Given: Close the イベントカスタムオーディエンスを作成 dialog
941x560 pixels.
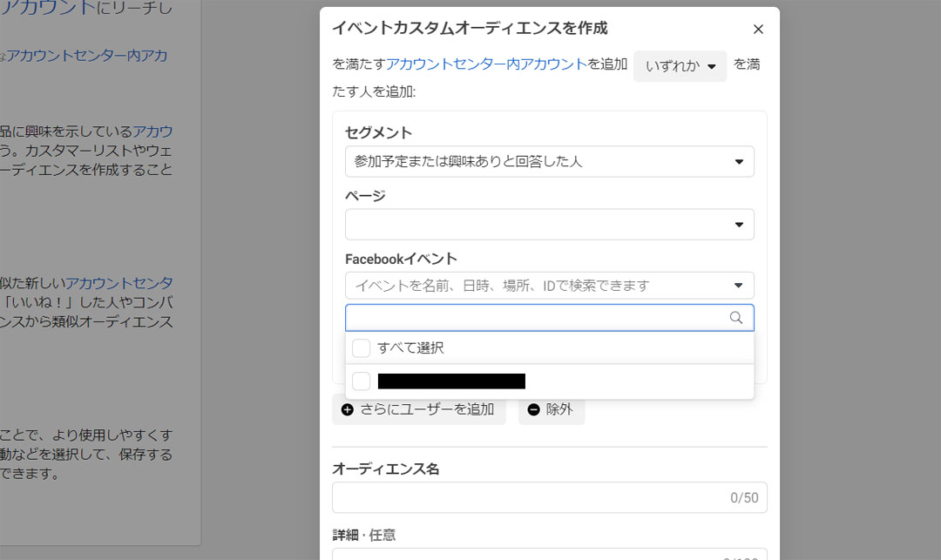Looking at the screenshot, I should tap(757, 29).
